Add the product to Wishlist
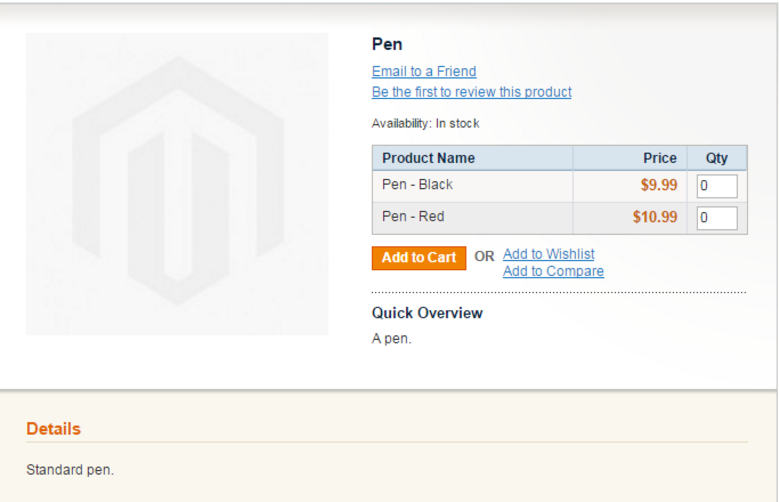Viewport: 779px width, 502px height. 548,254
